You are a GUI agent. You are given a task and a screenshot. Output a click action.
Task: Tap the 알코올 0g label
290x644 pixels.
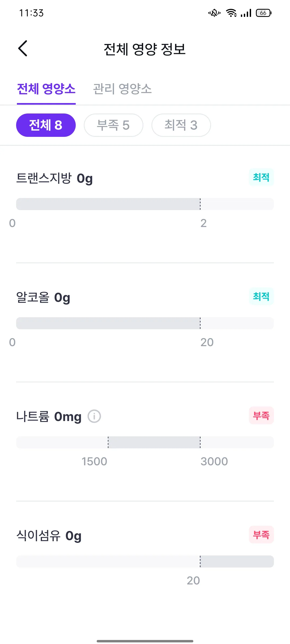[43, 298]
